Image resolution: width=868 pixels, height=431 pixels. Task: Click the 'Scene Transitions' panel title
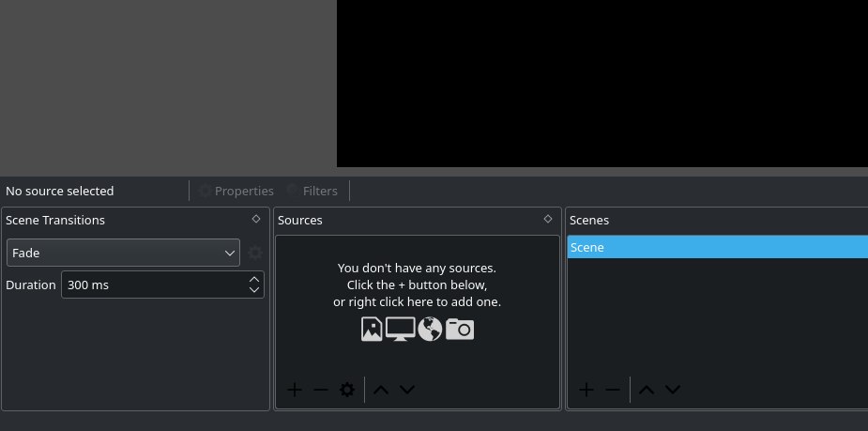click(55, 220)
